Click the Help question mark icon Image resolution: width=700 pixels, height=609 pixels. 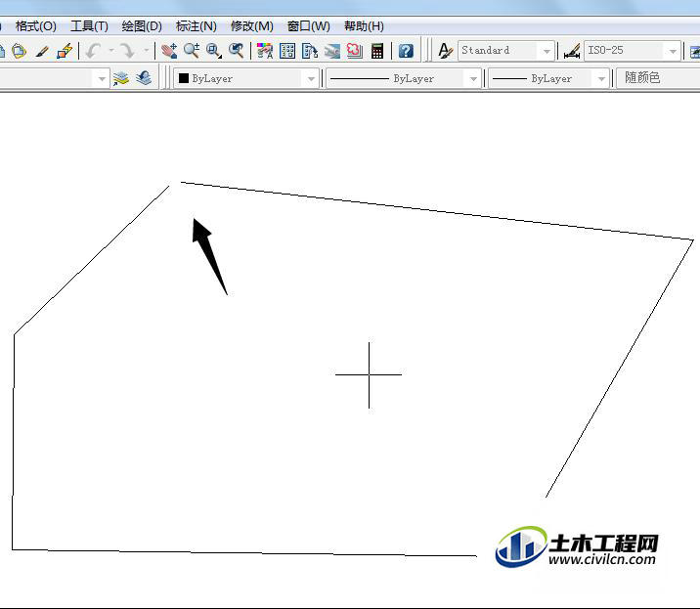click(x=406, y=51)
